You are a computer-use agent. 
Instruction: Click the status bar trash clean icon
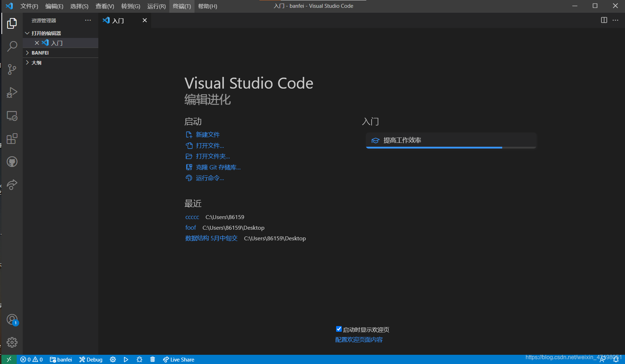click(x=153, y=359)
